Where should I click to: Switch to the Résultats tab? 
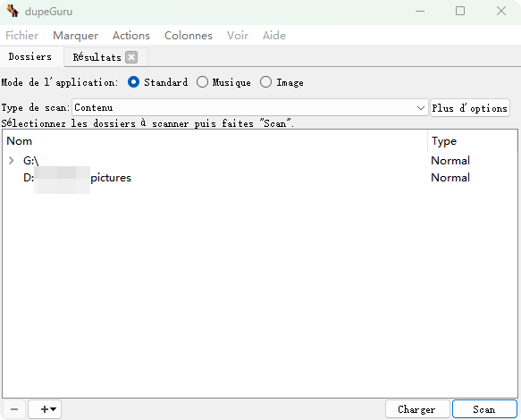tap(97, 57)
